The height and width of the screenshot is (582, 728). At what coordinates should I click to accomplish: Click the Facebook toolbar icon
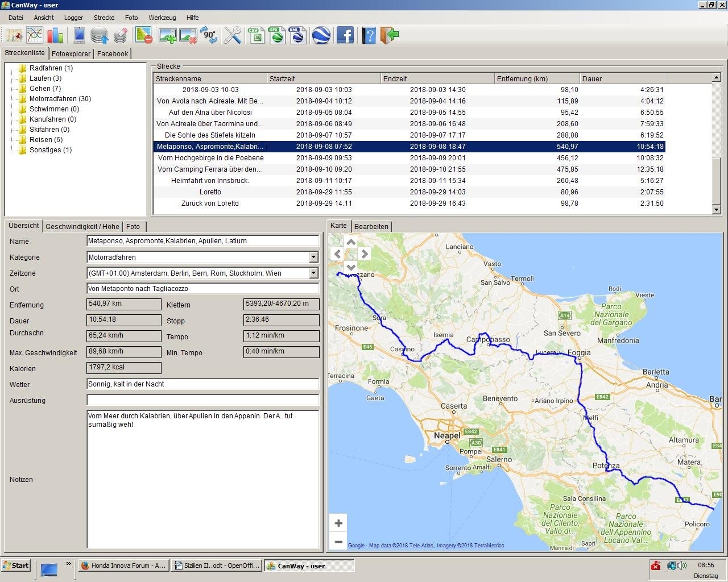pyautogui.click(x=345, y=36)
